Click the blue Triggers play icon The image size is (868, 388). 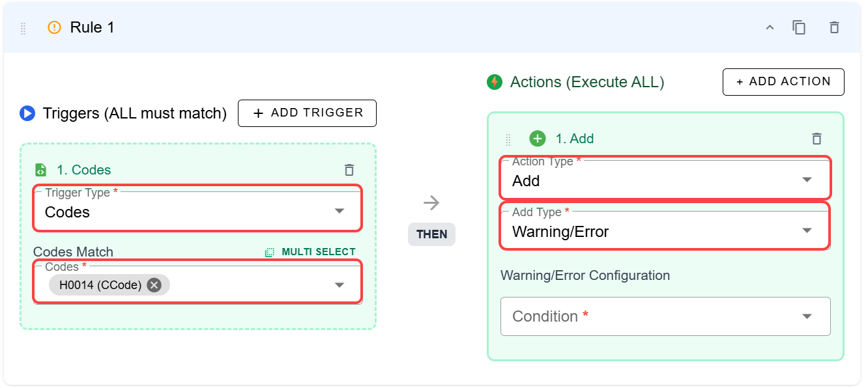click(27, 114)
